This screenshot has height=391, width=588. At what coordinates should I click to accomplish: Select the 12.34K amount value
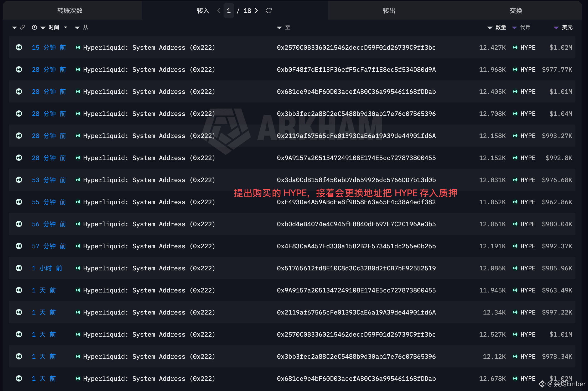pos(494,312)
